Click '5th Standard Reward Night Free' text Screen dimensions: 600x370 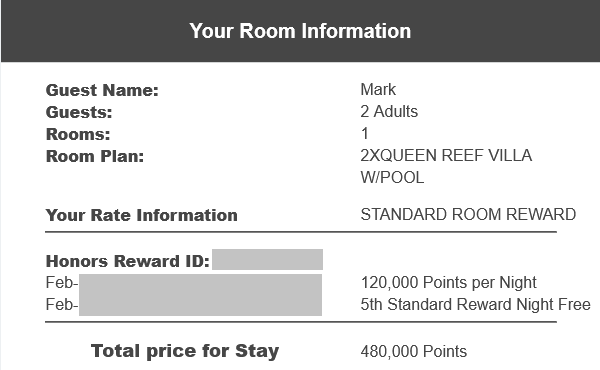[476, 305]
